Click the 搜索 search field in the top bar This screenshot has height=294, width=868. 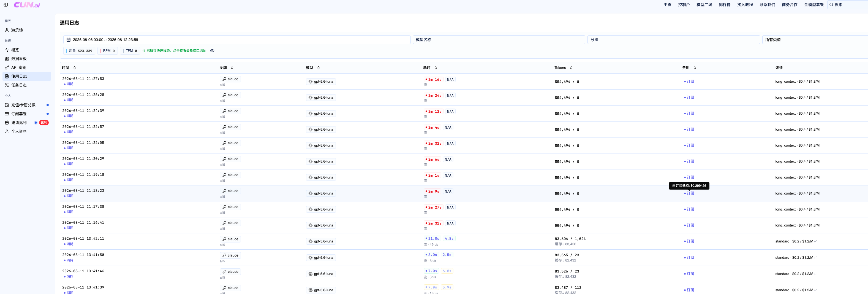(x=847, y=5)
